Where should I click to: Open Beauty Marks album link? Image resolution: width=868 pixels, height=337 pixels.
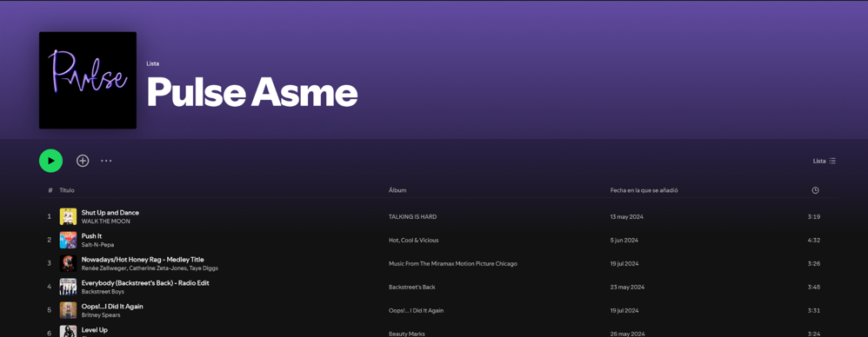pyautogui.click(x=407, y=334)
